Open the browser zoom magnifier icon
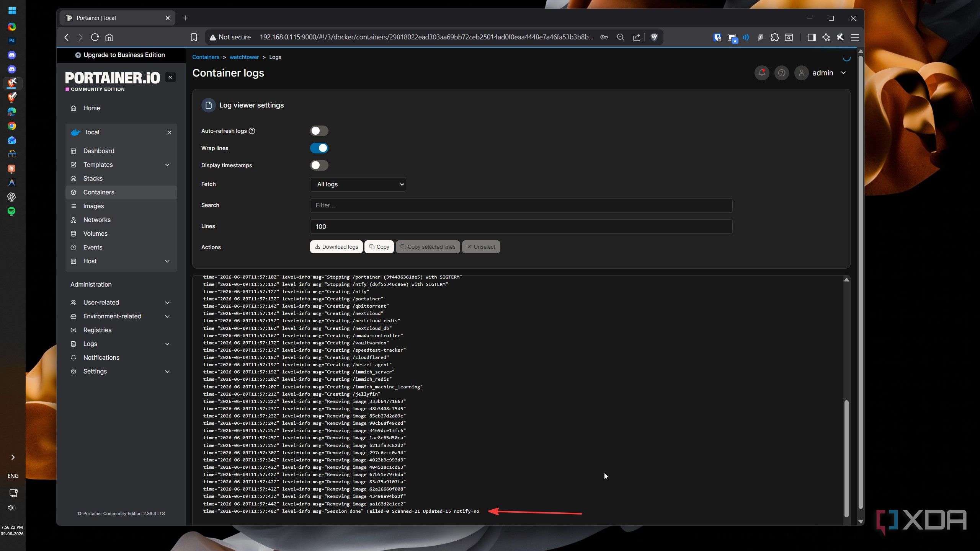Screen dimensions: 980x551 [x=620, y=37]
